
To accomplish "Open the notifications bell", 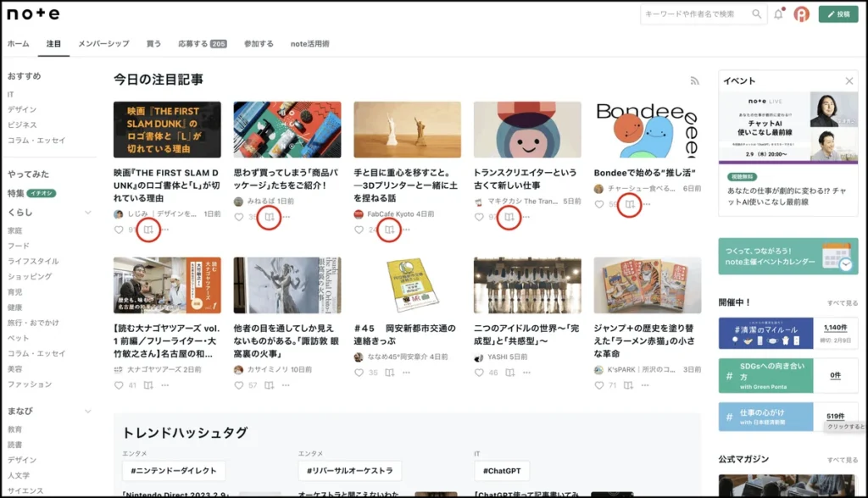I will coord(779,14).
